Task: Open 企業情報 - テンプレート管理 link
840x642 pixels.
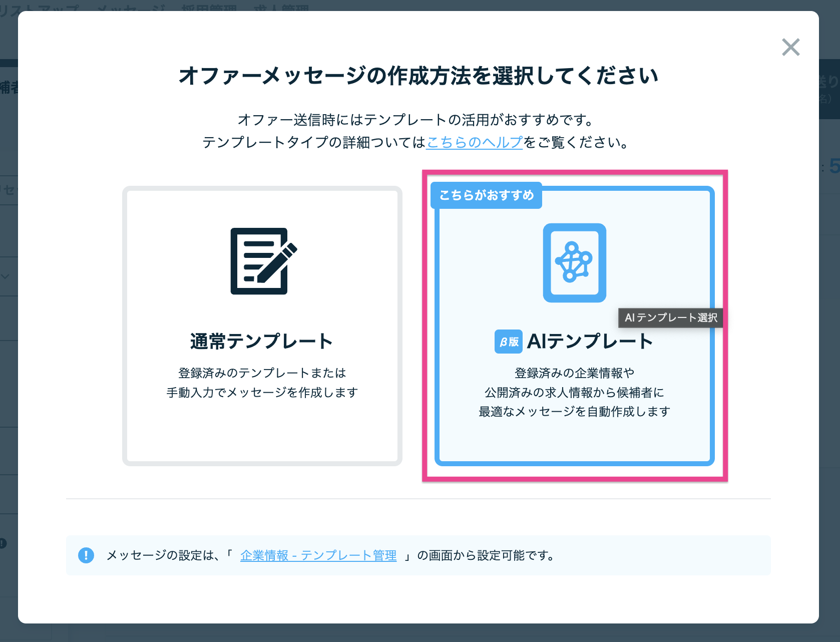Action: (318, 555)
